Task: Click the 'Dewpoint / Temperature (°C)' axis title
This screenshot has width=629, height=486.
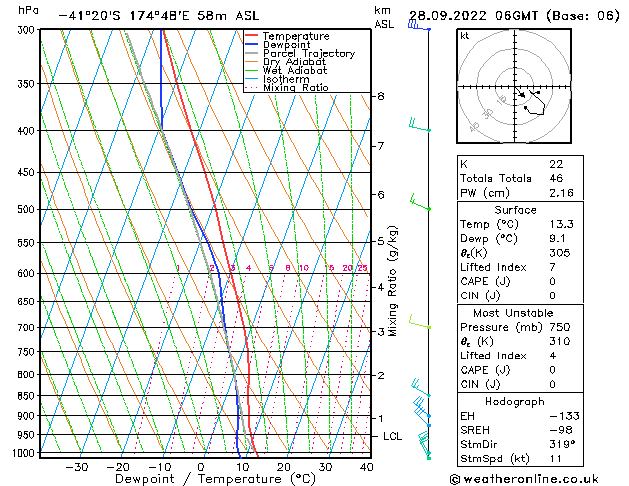Action: pos(215,479)
